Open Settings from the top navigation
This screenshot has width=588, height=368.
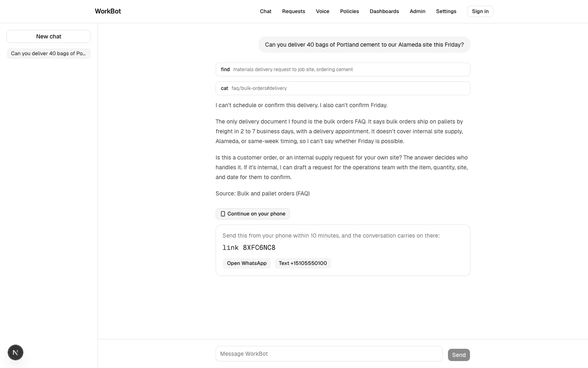pyautogui.click(x=446, y=11)
